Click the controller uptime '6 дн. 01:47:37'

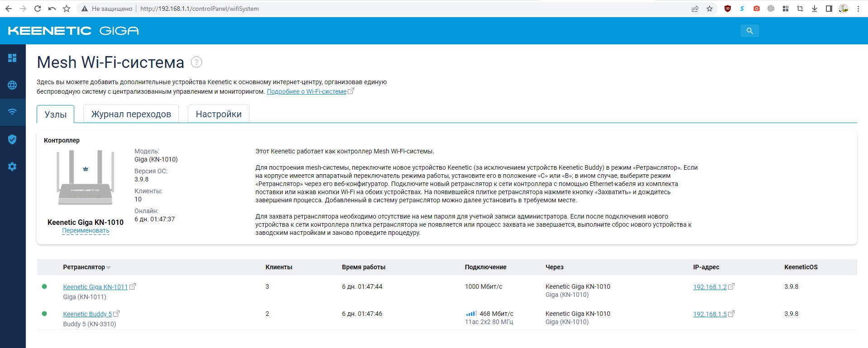tap(154, 219)
